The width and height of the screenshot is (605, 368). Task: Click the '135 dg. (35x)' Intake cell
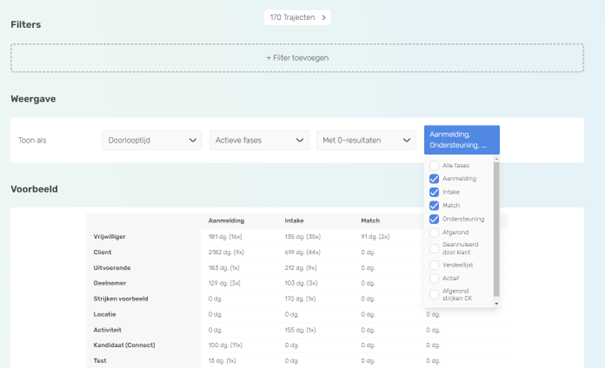302,236
